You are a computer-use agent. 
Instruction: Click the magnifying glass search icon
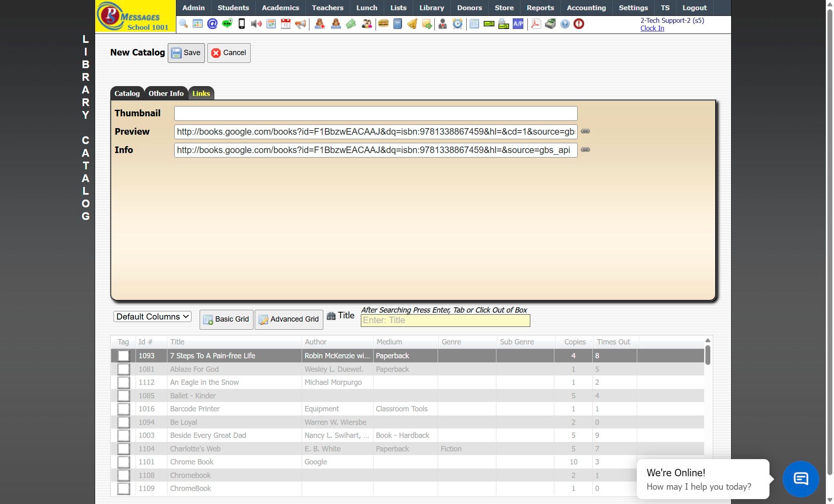pyautogui.click(x=183, y=24)
